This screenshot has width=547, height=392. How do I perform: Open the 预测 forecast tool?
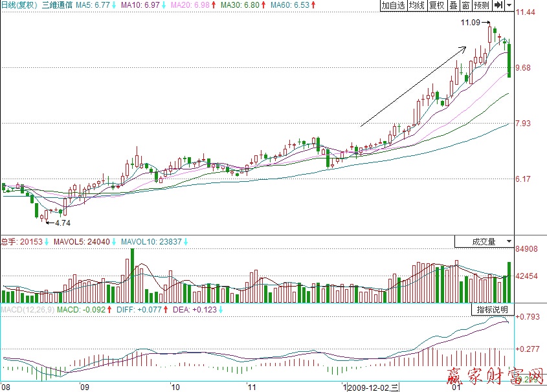(481, 5)
